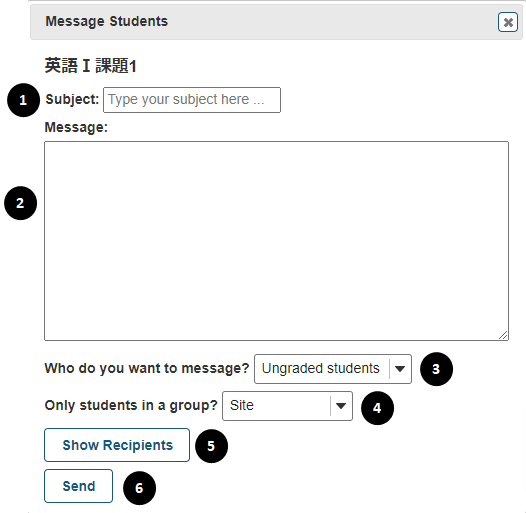Click the 'Who do you want to message?' label

point(147,368)
